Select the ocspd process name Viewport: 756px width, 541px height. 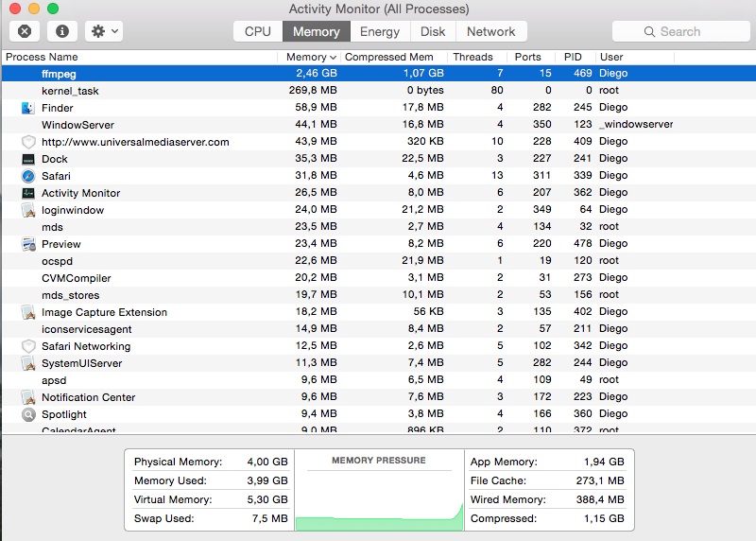pos(57,261)
